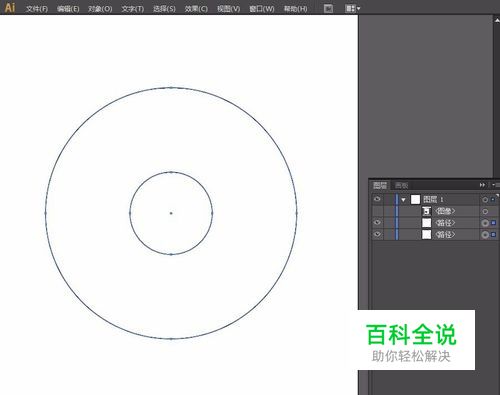500x395 pixels.
Task: Click the inner circle's top anchor point
Action: tap(171, 172)
